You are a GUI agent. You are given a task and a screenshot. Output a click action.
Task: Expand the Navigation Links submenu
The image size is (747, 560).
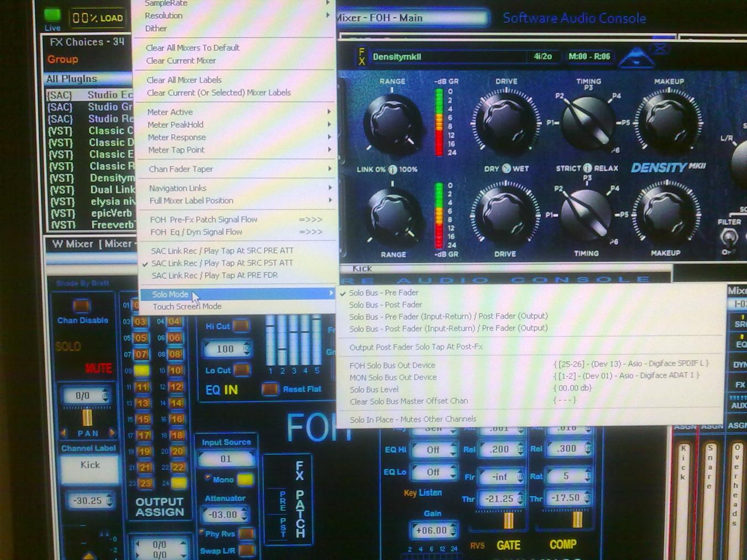(238, 188)
